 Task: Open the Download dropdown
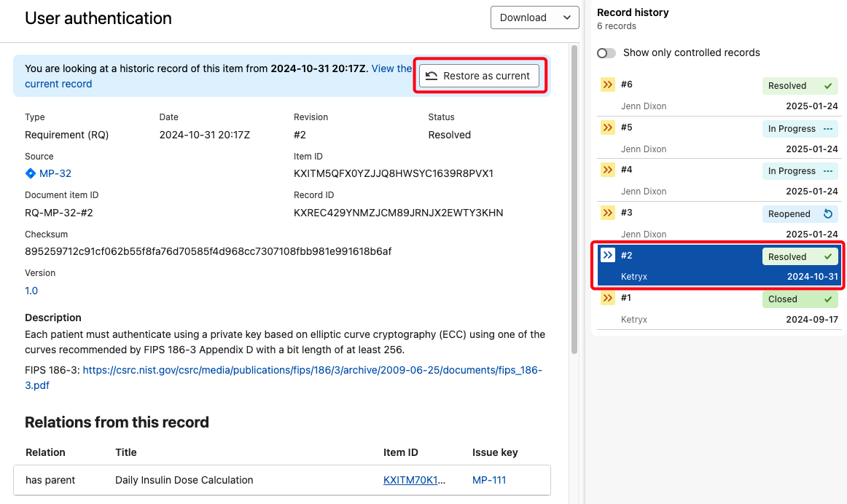535,17
